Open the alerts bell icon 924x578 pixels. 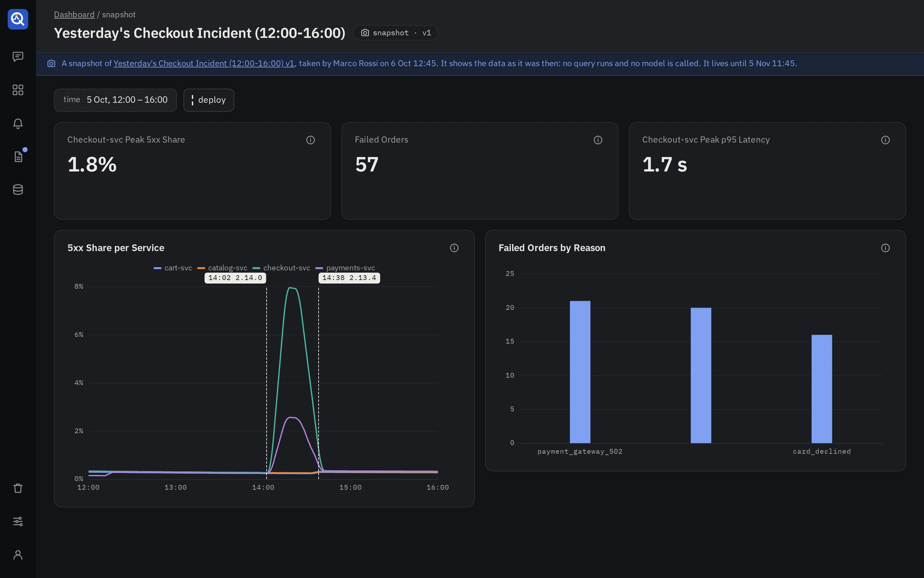tap(18, 123)
